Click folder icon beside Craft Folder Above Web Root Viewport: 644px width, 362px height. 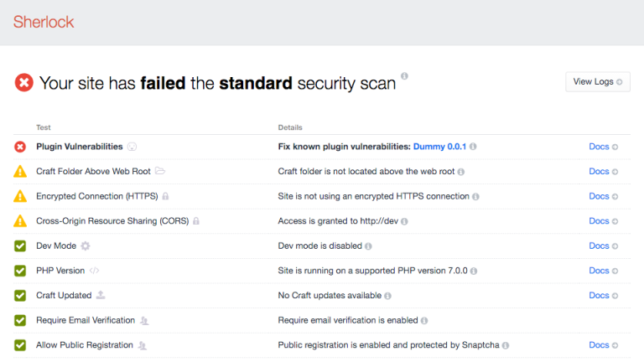[x=160, y=171]
